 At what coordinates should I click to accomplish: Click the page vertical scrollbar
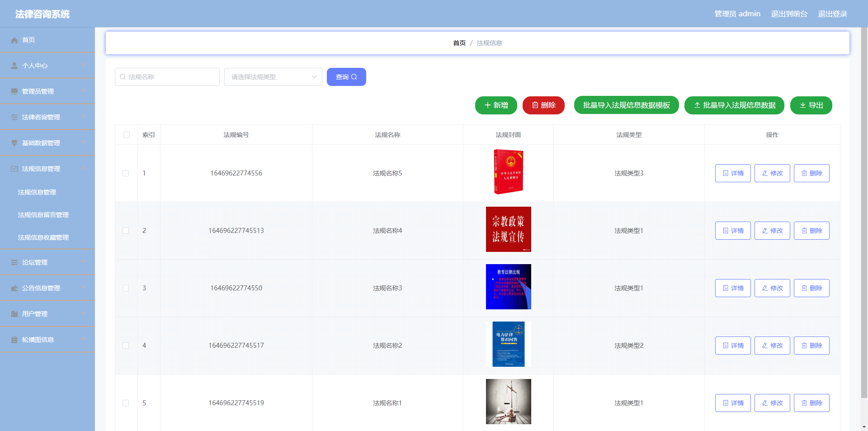864,213
